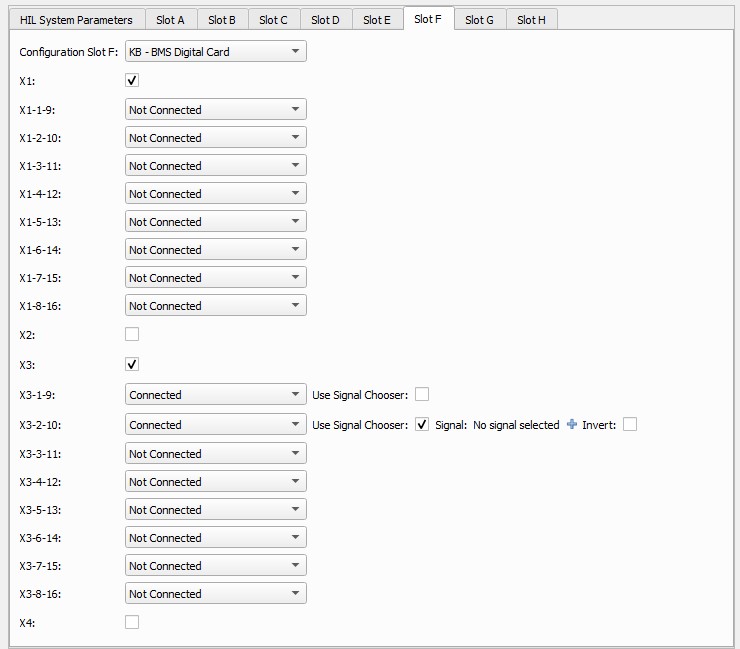
Task: Enable the X2 checkbox
Action: point(132,334)
